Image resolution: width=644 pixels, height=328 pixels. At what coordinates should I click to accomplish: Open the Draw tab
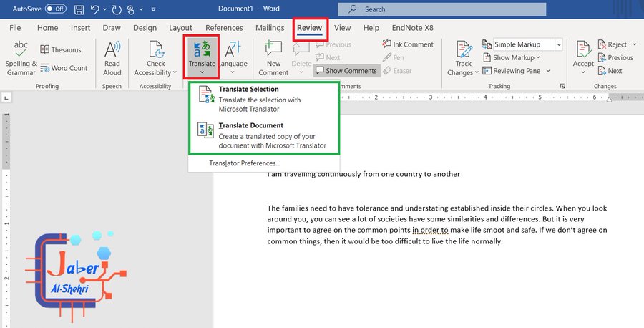click(x=112, y=27)
